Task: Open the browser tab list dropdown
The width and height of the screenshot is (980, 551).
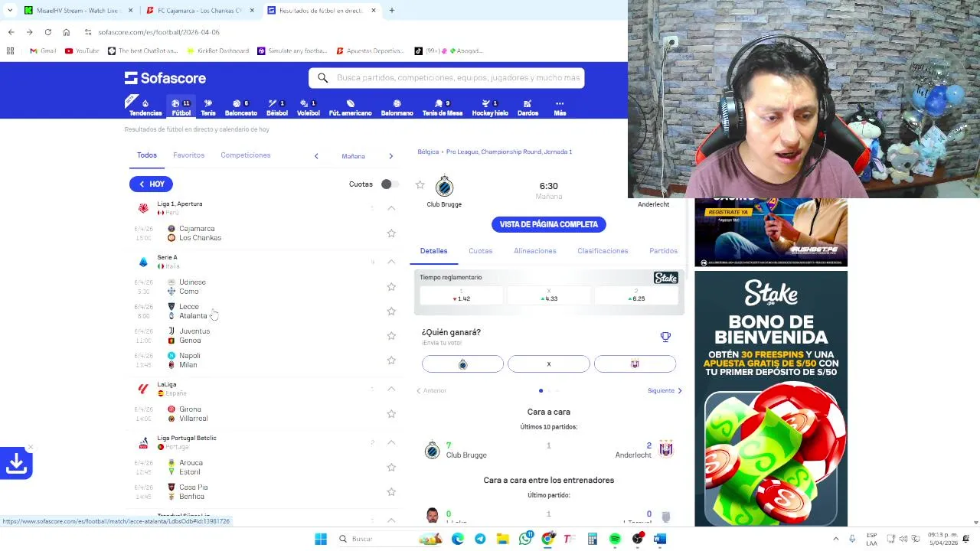Action: 9,11
